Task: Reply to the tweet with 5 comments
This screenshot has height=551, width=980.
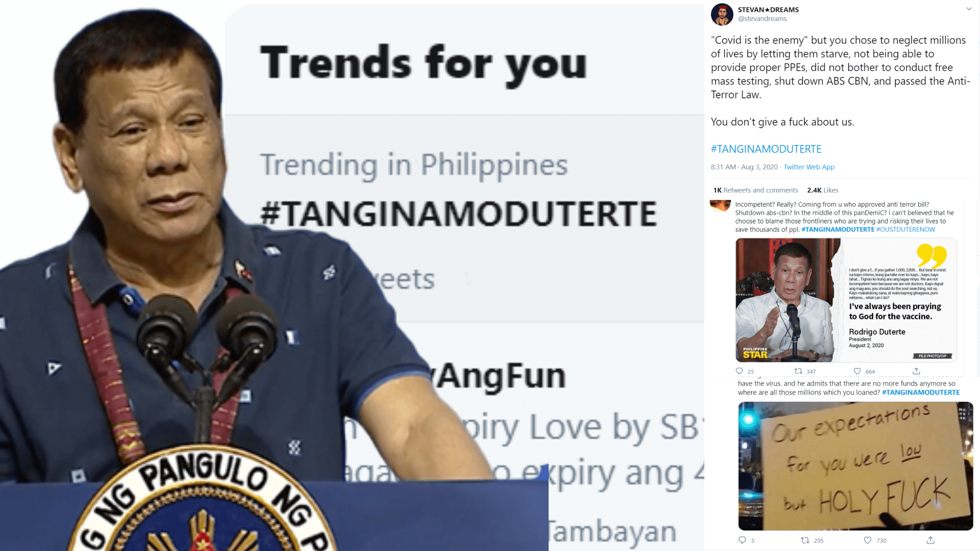Action: point(742,540)
